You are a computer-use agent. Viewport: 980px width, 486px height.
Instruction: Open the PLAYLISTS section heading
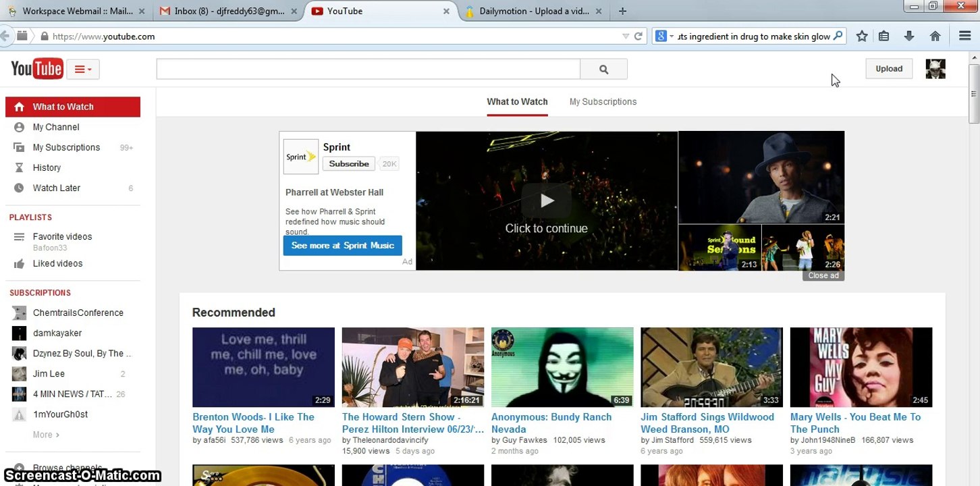pyautogui.click(x=30, y=217)
